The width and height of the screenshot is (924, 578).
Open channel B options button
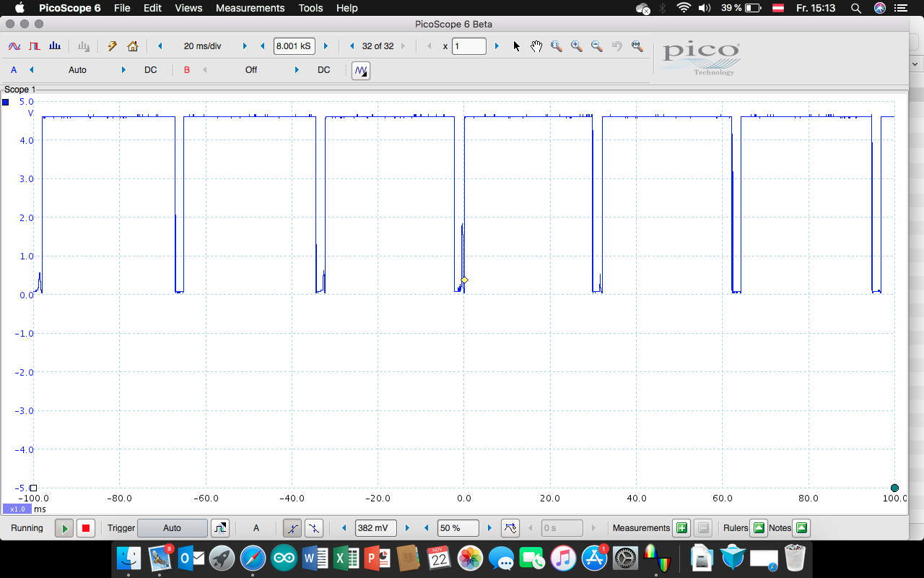[187, 70]
